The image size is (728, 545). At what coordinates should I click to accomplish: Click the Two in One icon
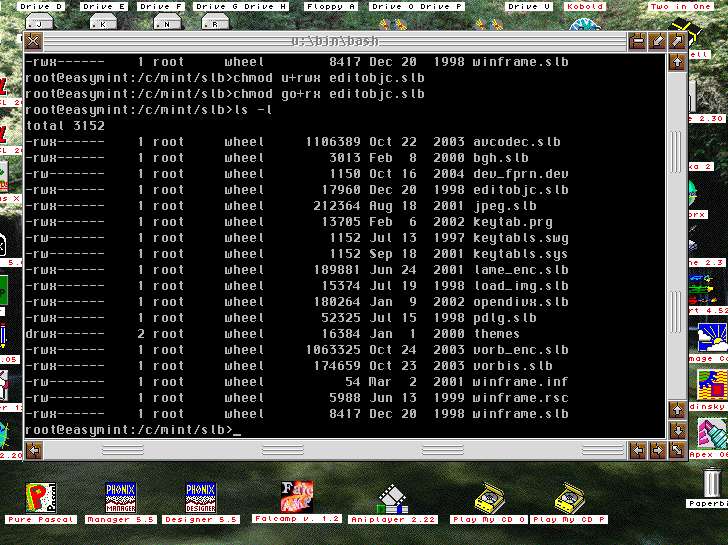(684, 7)
